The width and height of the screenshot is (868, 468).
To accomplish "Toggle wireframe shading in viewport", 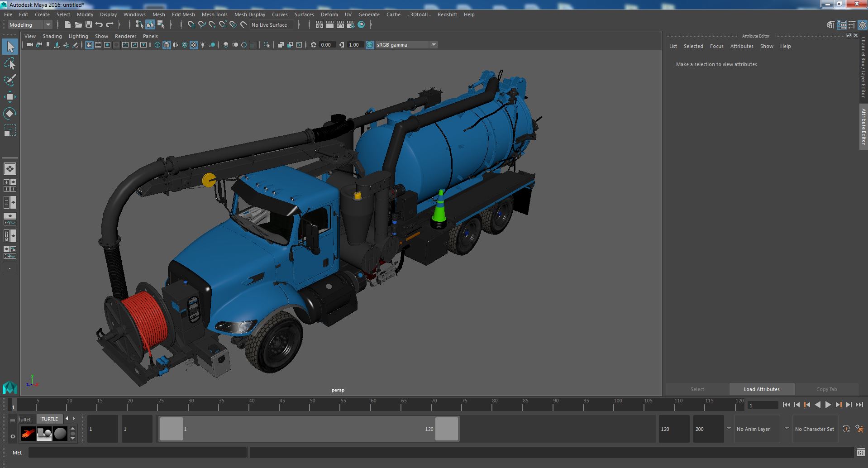I will (157, 45).
